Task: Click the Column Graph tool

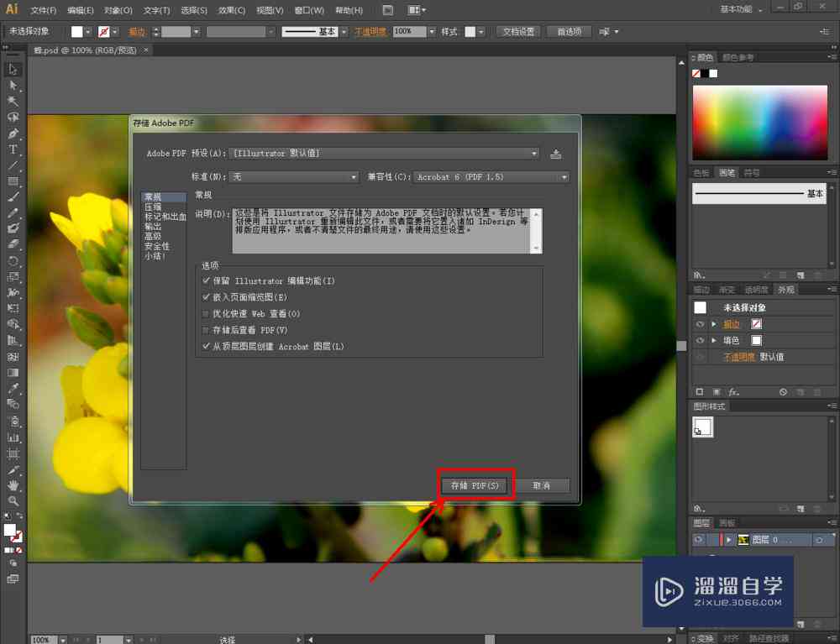Action: pyautogui.click(x=13, y=437)
